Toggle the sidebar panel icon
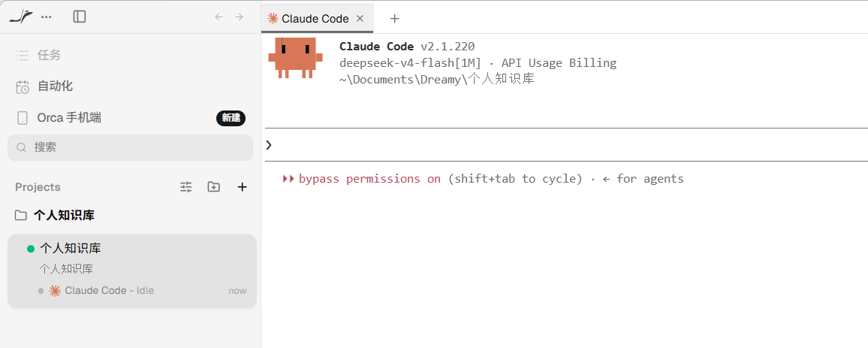The height and width of the screenshot is (348, 868). pyautogui.click(x=80, y=17)
